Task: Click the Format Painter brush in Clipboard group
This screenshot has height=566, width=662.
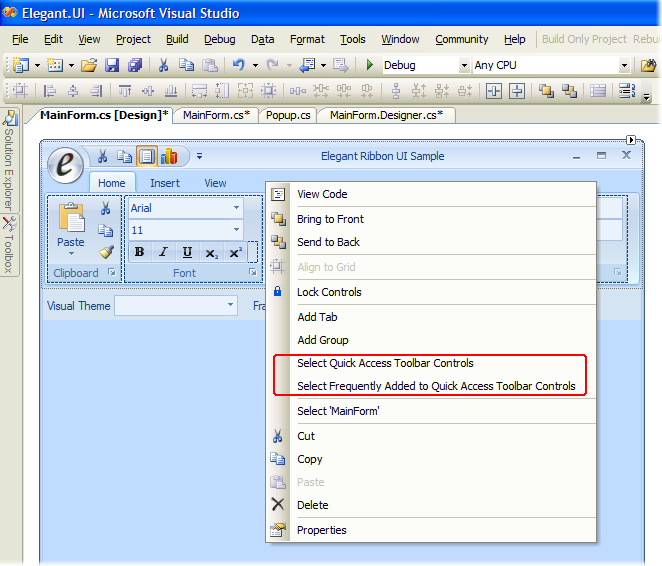Action: click(x=106, y=252)
